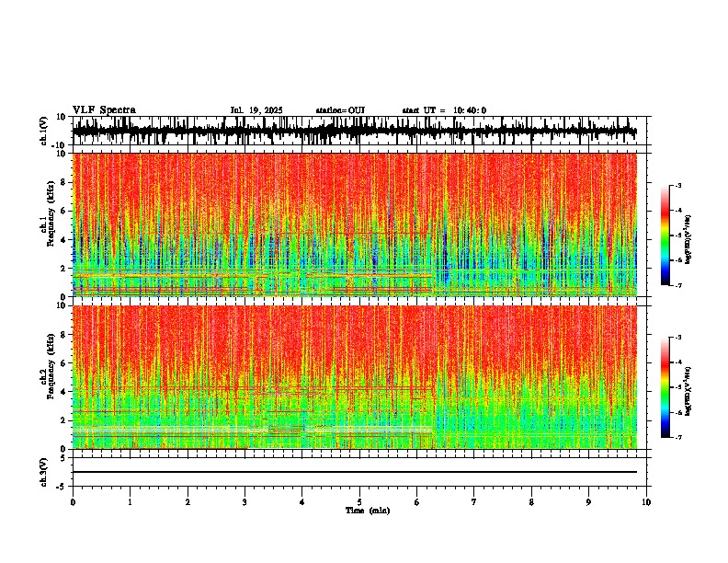
Task: Click the 'station=OUJ' label
Action: [x=340, y=110]
